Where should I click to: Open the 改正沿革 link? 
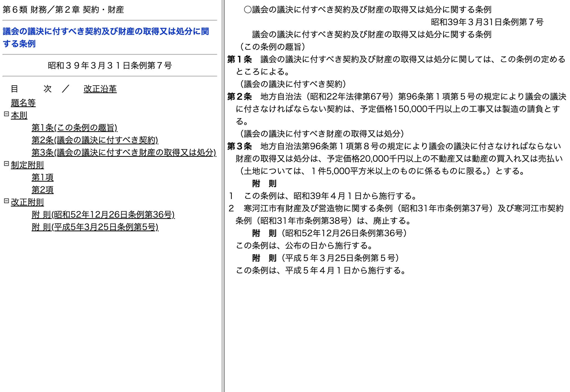100,89
